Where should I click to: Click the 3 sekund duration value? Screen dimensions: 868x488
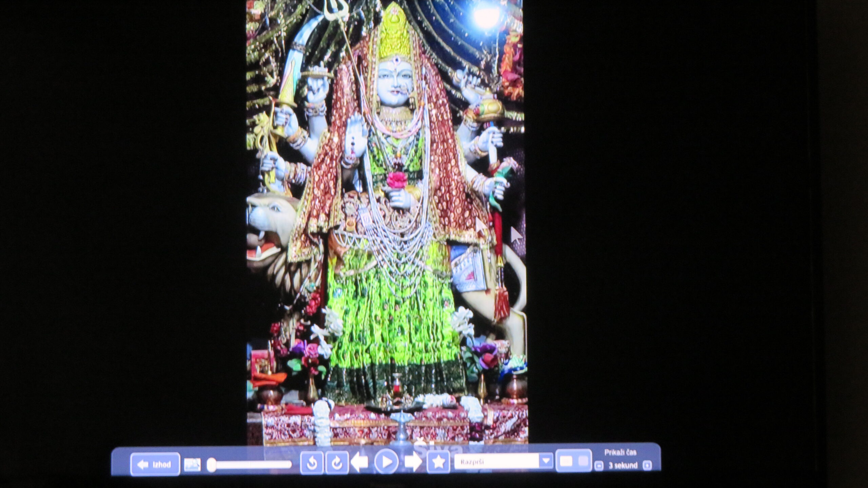[x=623, y=465]
